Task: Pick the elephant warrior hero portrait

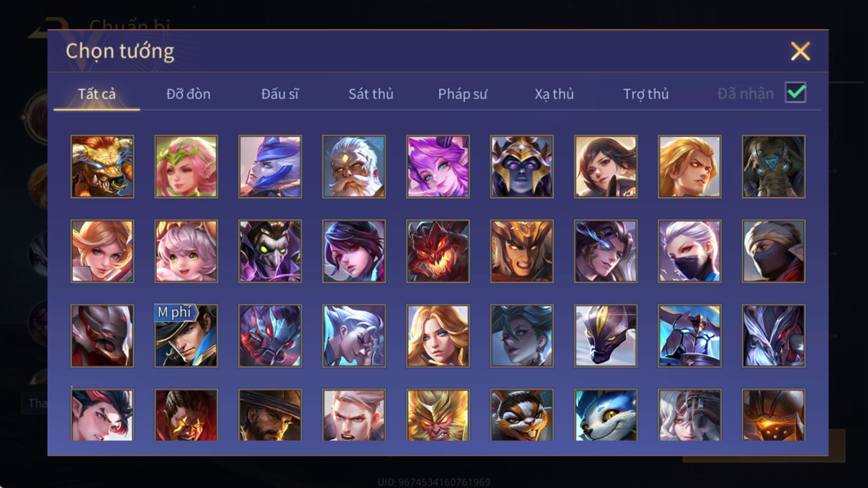Action: [774, 166]
